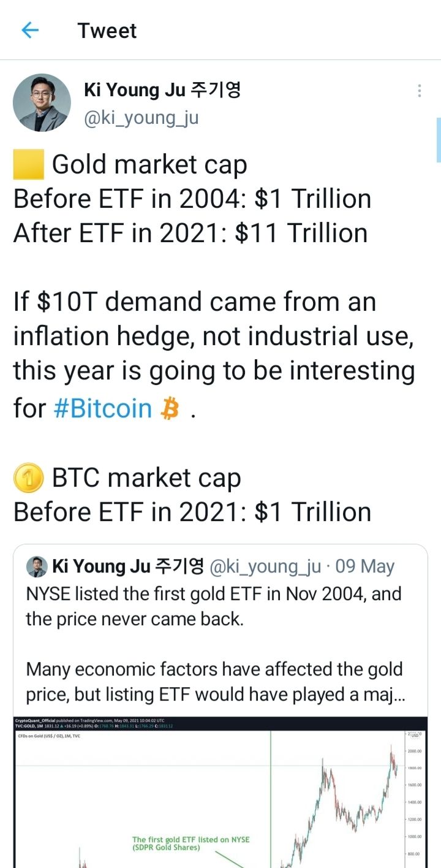Tap the blue scroll indicator on right edge
The width and height of the screenshot is (441, 868).
click(438, 140)
